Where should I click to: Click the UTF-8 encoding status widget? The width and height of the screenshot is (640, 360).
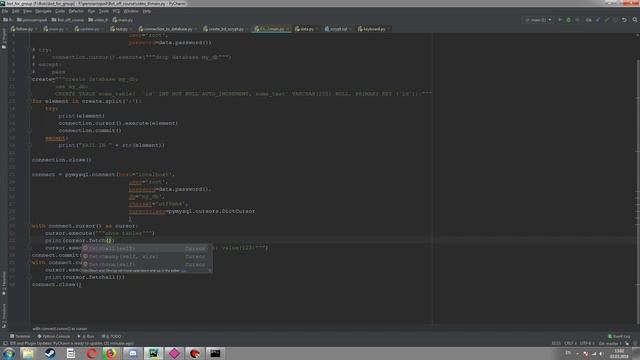[587, 343]
